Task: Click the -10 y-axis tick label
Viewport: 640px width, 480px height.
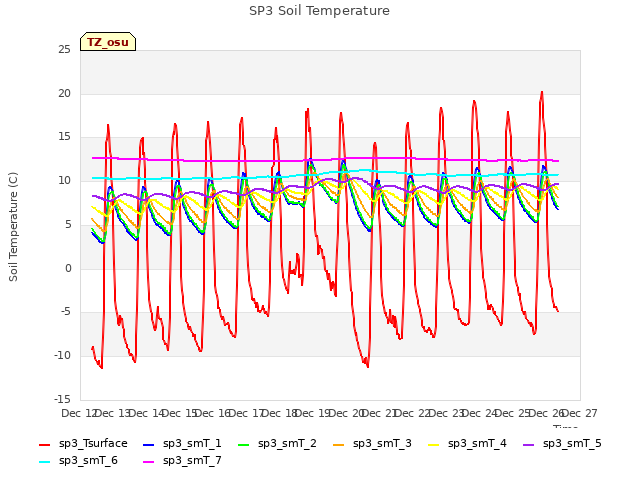Action: (x=62, y=356)
